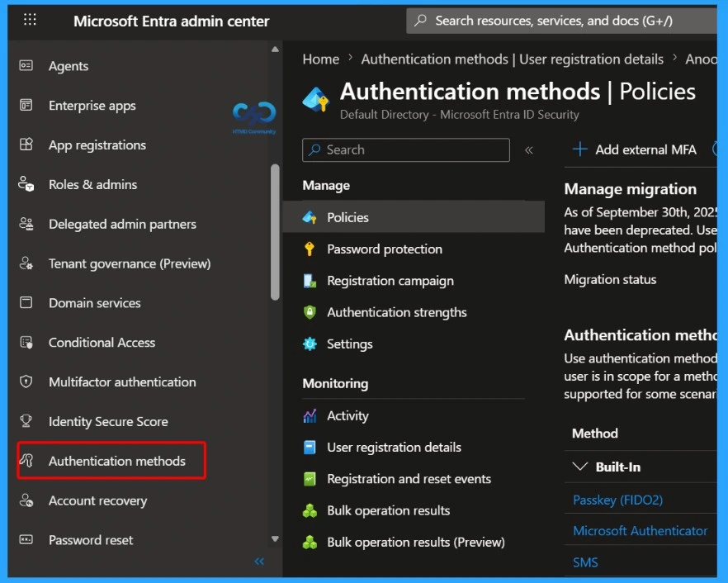Image resolution: width=728 pixels, height=583 pixels.
Task: Collapse the blade menu with double chevron
Action: tap(529, 150)
